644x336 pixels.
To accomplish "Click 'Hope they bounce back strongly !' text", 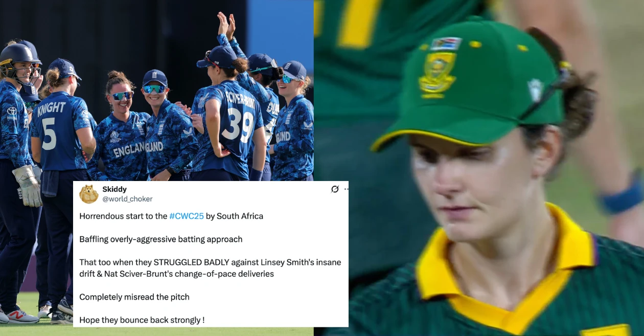I will (142, 320).
